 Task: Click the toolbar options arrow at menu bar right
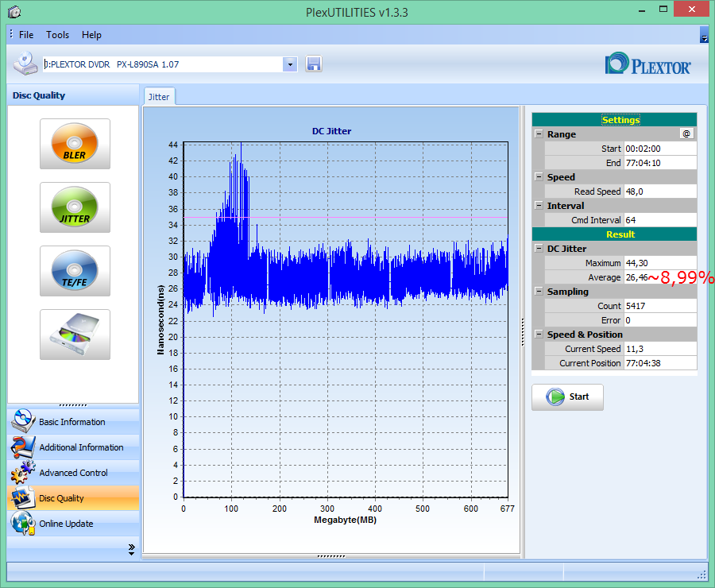[704, 35]
